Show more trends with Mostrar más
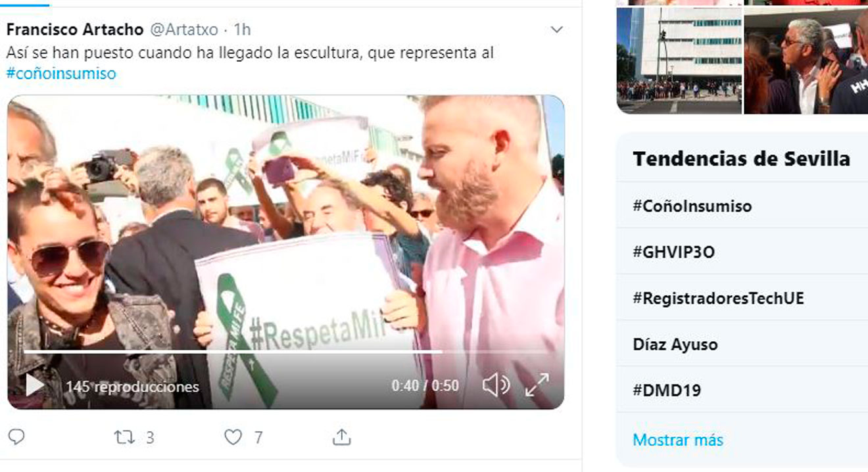Viewport: 868px width, 472px height. click(x=678, y=440)
